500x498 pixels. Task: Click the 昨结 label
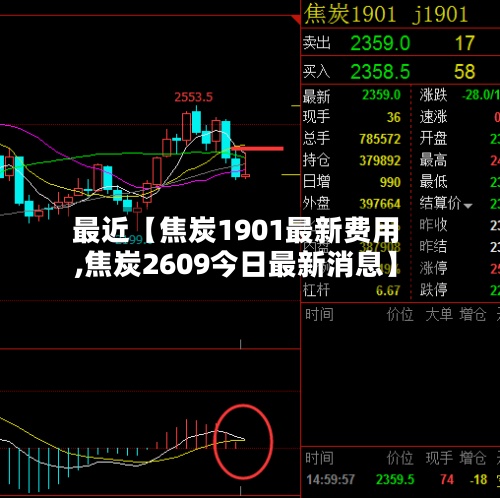(433, 247)
